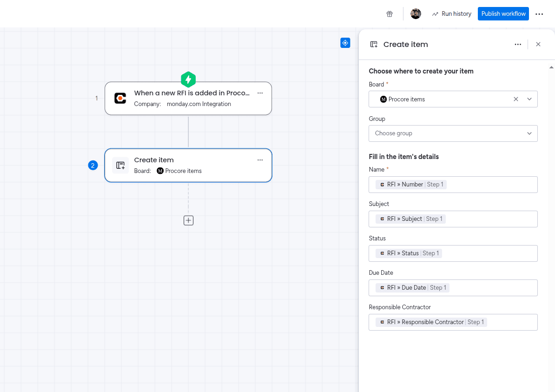
Task: Open the Create item step's three-dot menu
Action: point(260,159)
